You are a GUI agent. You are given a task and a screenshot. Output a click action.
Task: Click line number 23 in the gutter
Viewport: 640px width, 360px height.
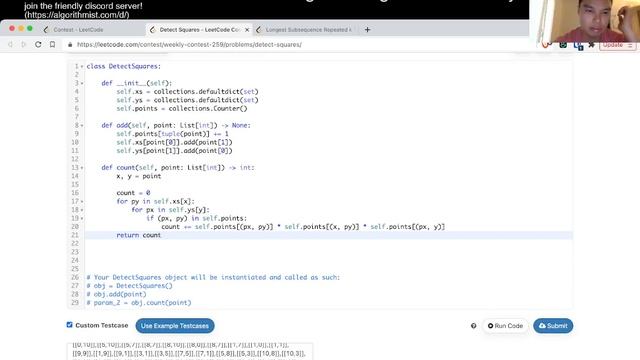click(x=75, y=252)
